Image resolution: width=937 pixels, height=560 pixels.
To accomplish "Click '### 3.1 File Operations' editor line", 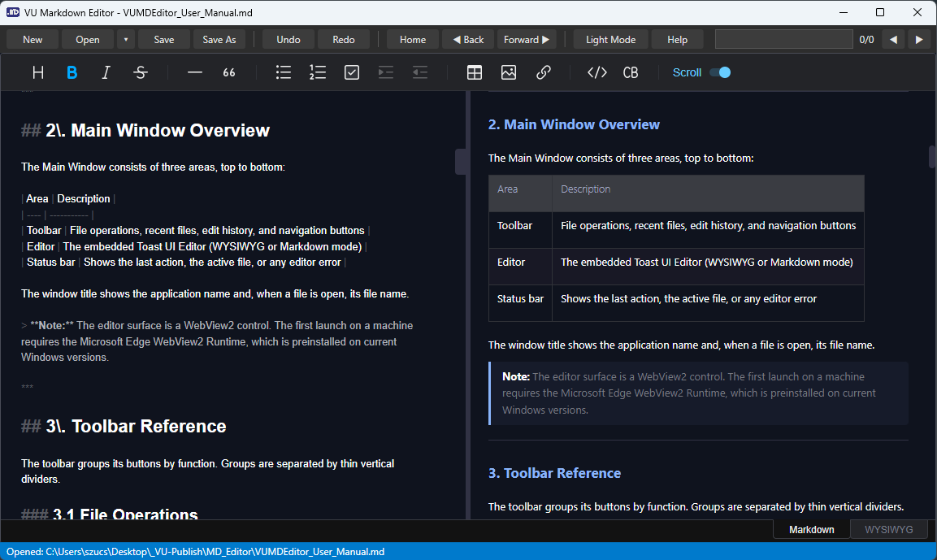I will click(x=110, y=514).
